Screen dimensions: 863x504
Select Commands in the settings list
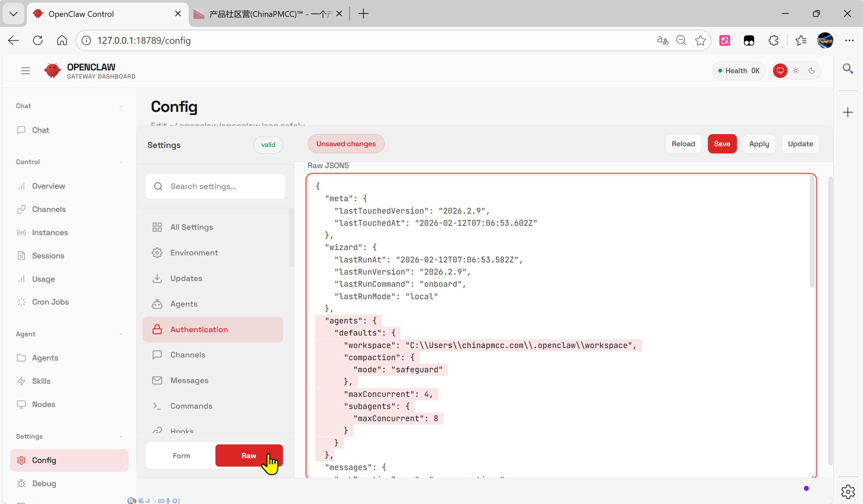(x=191, y=406)
